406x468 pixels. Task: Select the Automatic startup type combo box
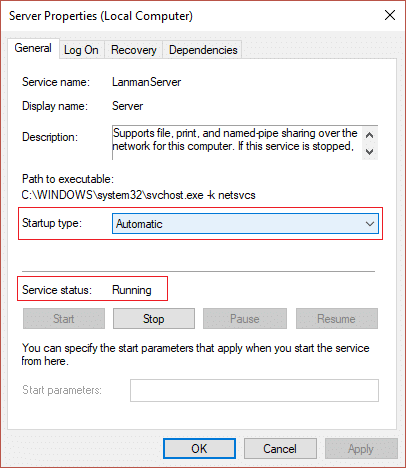tap(245, 224)
